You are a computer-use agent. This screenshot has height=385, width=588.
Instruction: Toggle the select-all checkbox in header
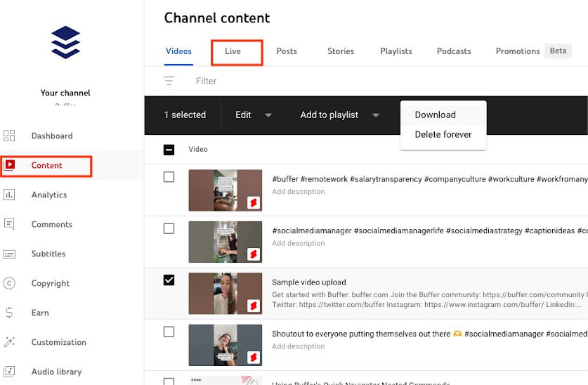point(169,149)
